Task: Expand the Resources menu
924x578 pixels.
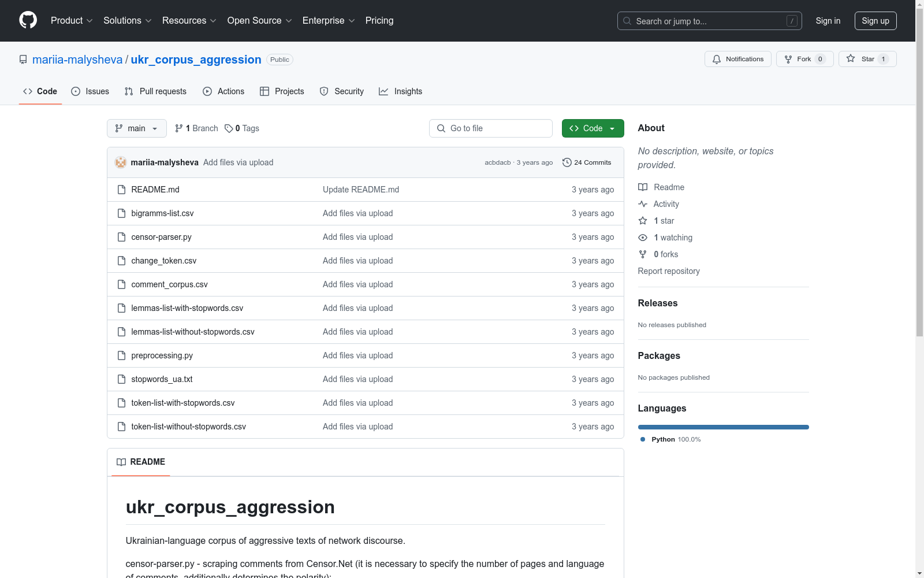Action: tap(189, 21)
